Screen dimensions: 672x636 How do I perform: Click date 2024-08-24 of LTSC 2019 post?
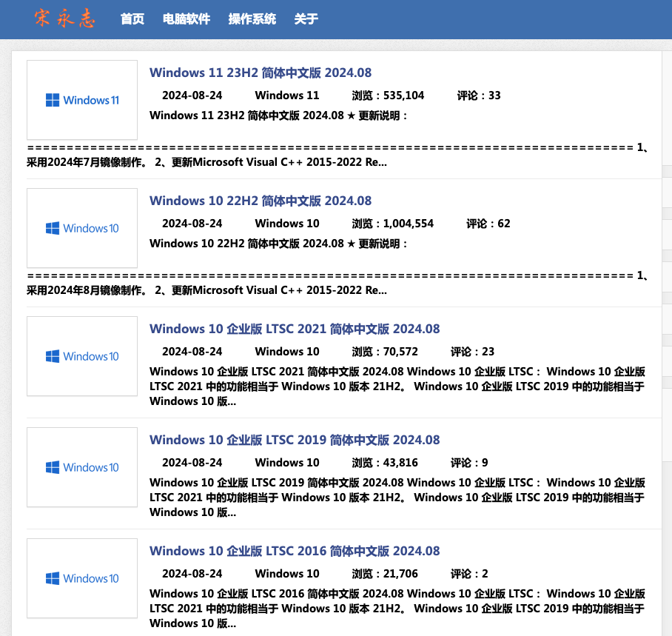tap(192, 463)
